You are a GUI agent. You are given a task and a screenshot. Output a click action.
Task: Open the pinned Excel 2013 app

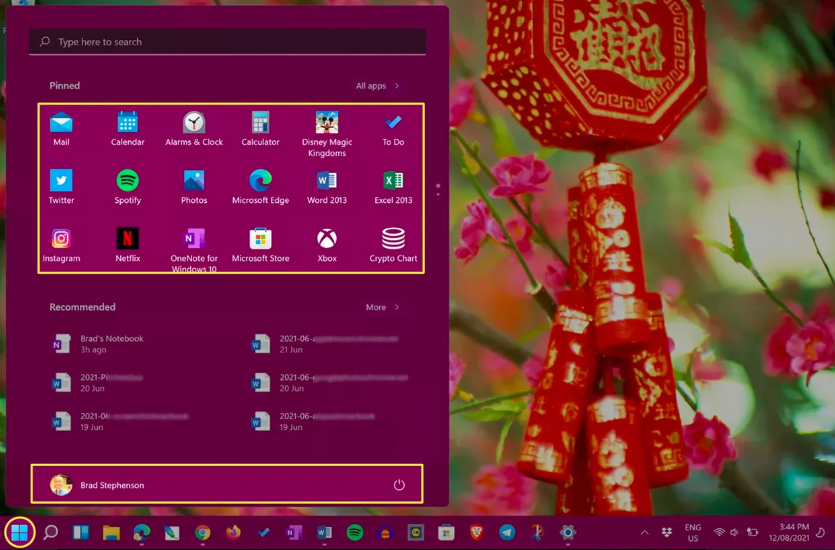pyautogui.click(x=393, y=187)
